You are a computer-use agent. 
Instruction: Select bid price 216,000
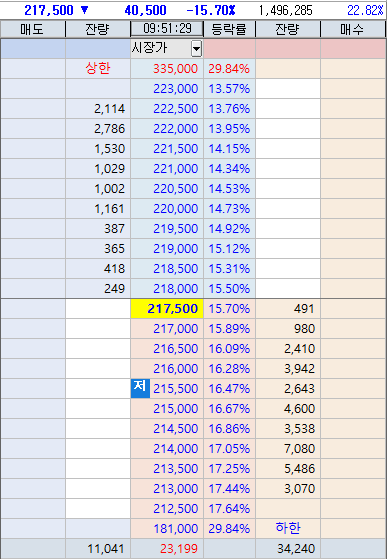click(x=175, y=368)
